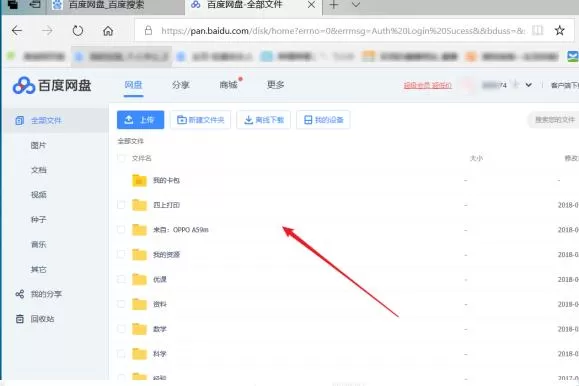Viewport: 579px width, 386px height.
Task: Check the 来自：OPPO A59m folder checkbox
Action: pyautogui.click(x=121, y=229)
